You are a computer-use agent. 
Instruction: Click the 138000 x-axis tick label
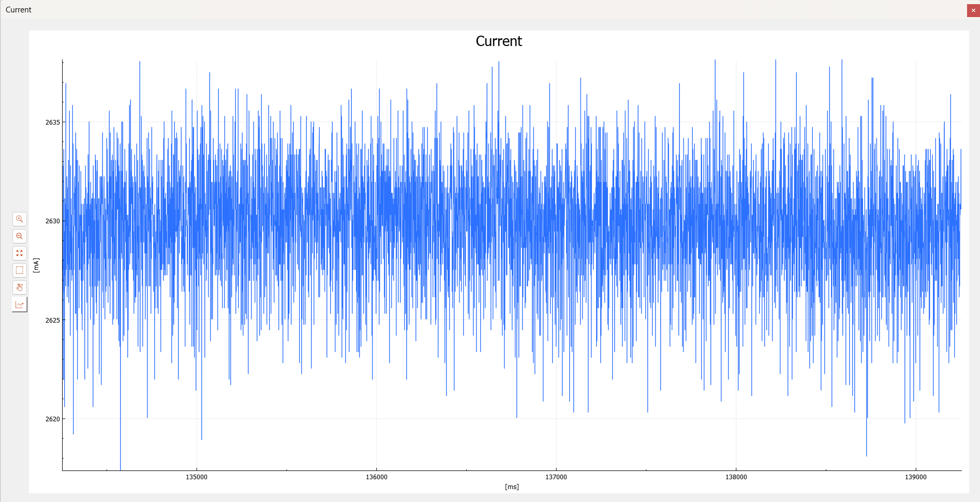coord(736,477)
